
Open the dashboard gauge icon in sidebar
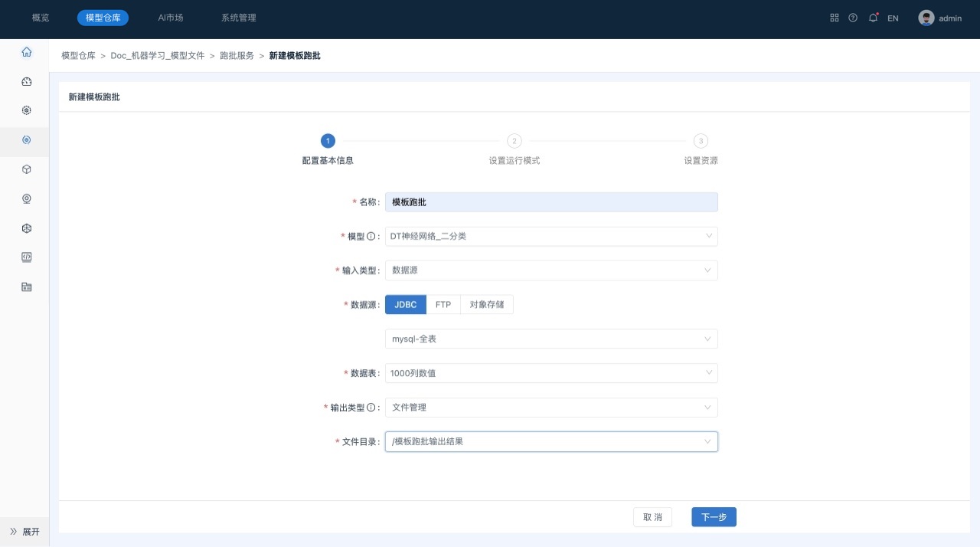coord(27,81)
